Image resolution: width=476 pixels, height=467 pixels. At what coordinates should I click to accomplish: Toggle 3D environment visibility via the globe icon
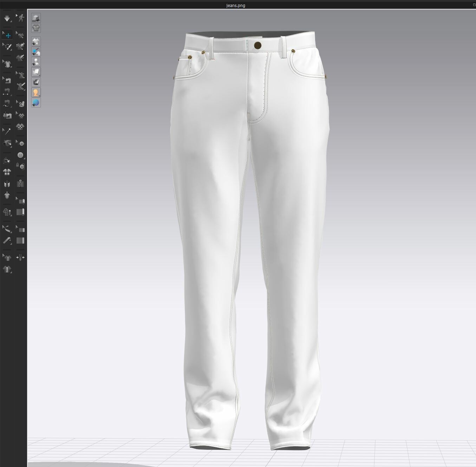(x=36, y=103)
